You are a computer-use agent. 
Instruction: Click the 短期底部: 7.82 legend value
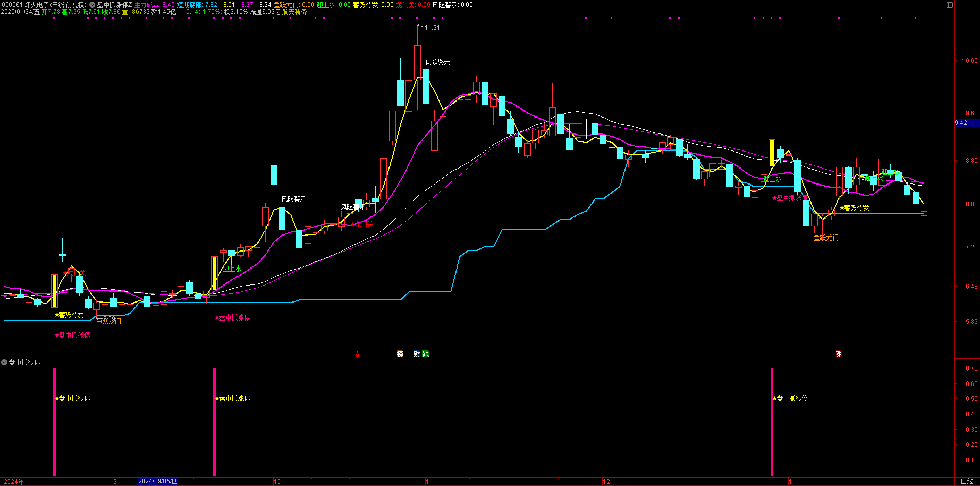coord(197,5)
